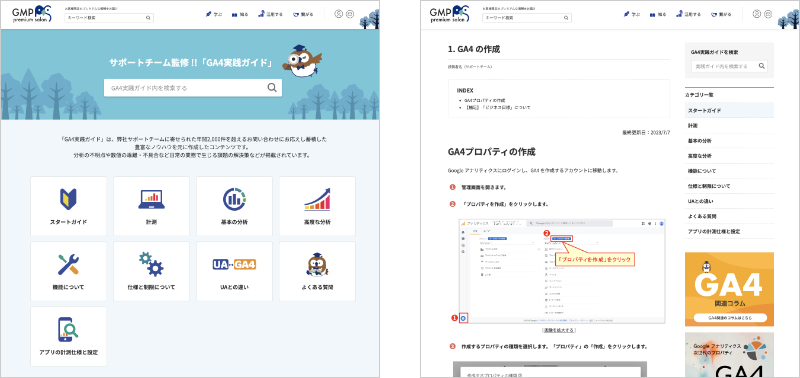This screenshot has height=378, width=800.
Task: Click the round message icon in right page header
Action: click(x=768, y=14)
